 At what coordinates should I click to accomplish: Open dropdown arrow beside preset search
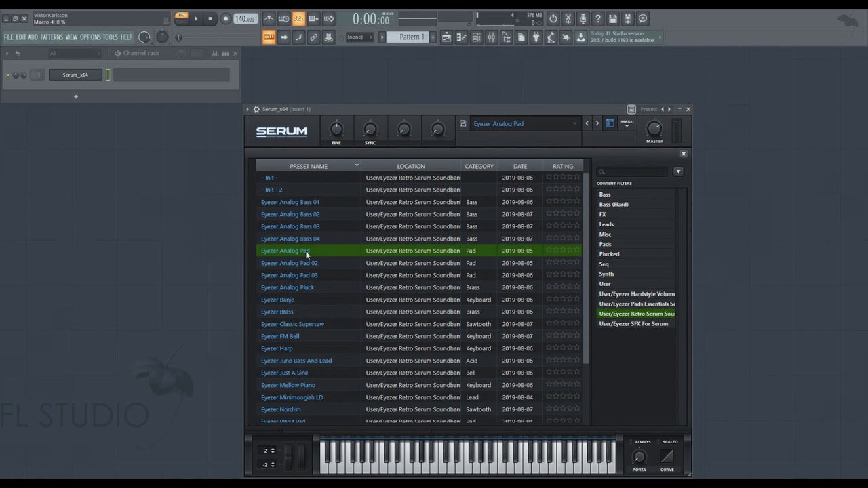(x=677, y=171)
